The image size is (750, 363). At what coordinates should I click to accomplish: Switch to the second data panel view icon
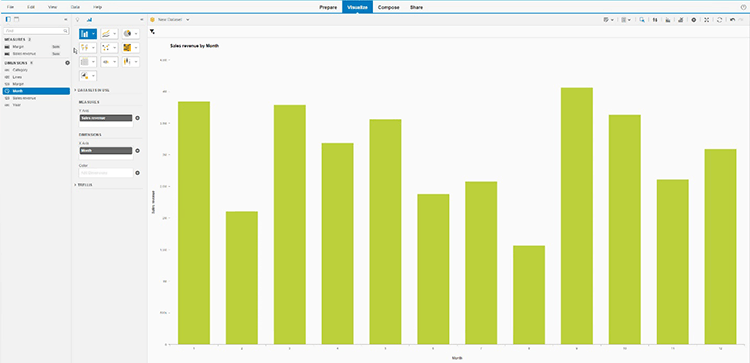[x=16, y=19]
